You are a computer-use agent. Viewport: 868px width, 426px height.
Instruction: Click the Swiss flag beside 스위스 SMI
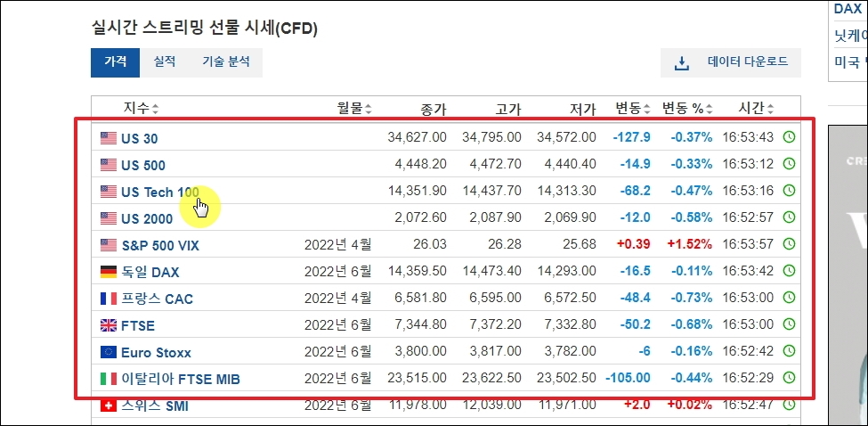109,406
